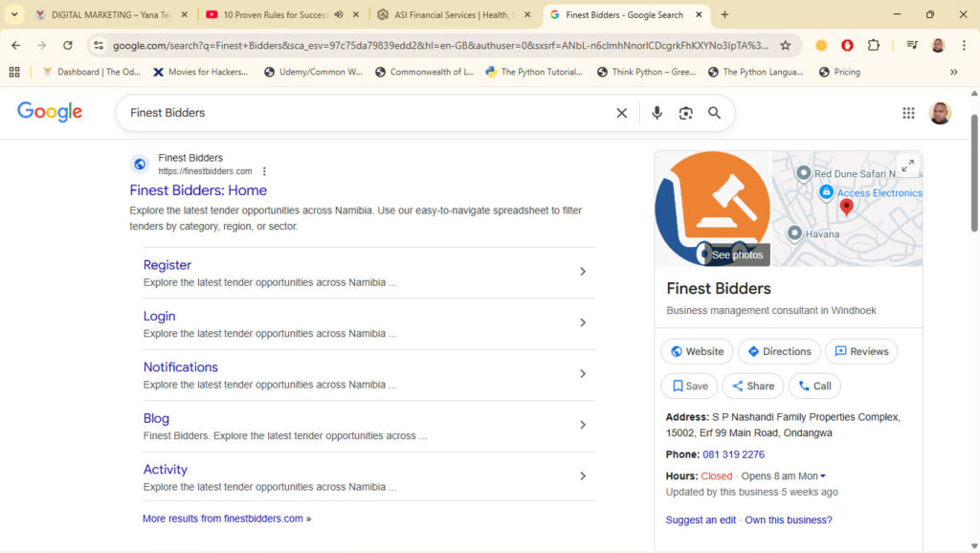Call the business with Call button

point(814,387)
